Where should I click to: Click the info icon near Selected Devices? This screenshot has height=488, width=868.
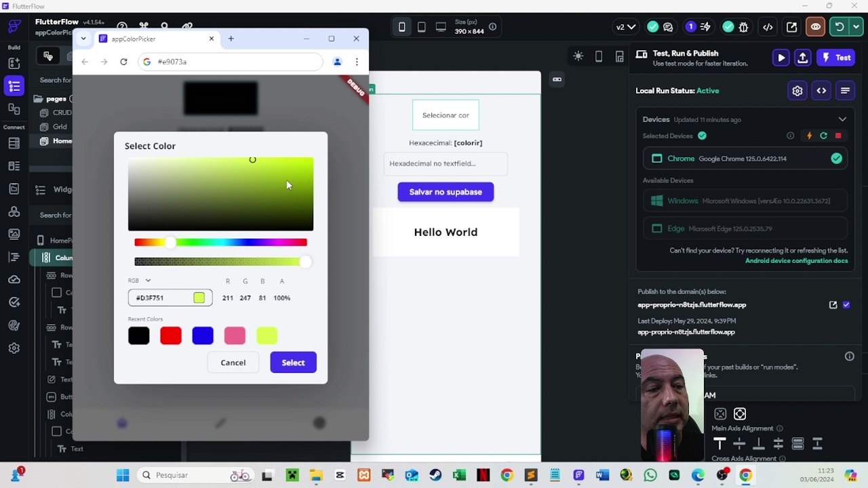tap(790, 136)
